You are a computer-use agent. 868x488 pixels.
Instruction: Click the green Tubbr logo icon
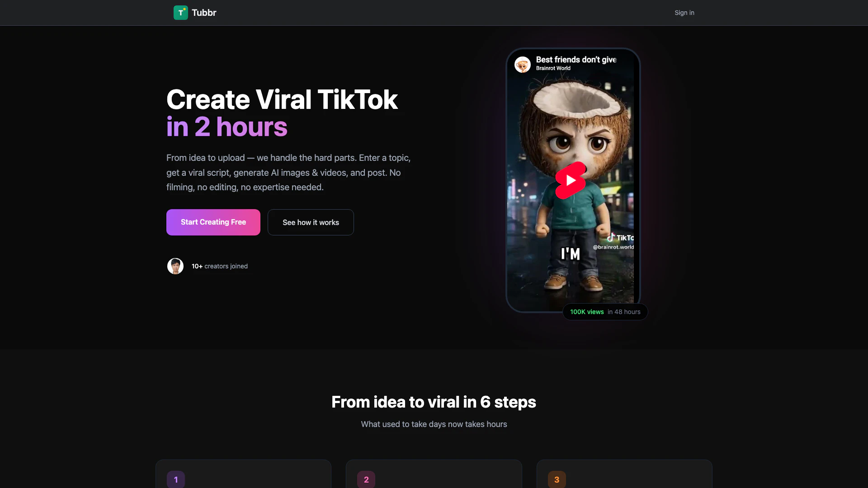click(x=180, y=13)
